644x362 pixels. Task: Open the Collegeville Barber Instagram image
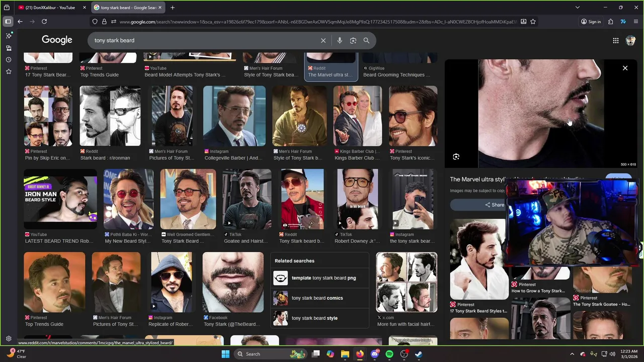tap(234, 116)
